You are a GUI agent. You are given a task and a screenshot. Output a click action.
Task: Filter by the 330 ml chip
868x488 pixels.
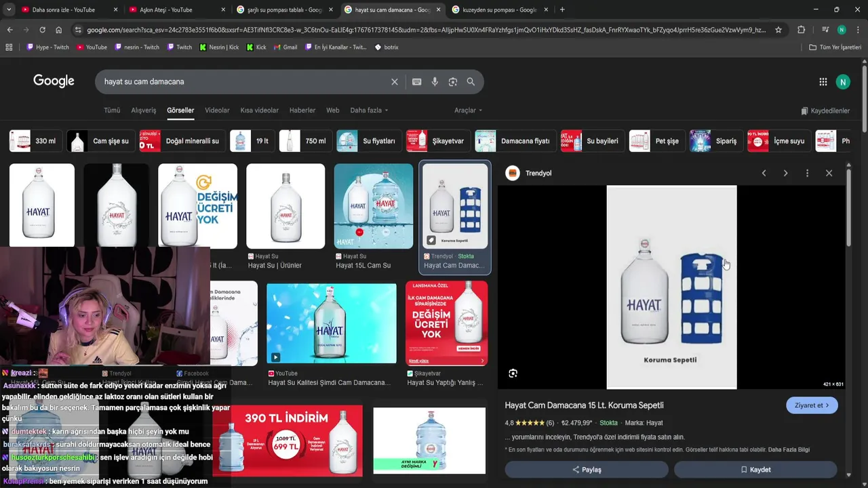35,141
